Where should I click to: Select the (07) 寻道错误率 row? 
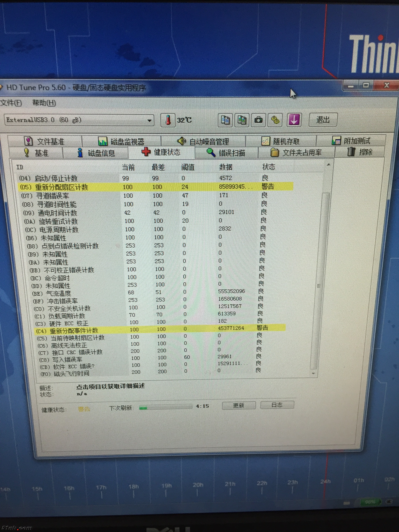coord(156,196)
